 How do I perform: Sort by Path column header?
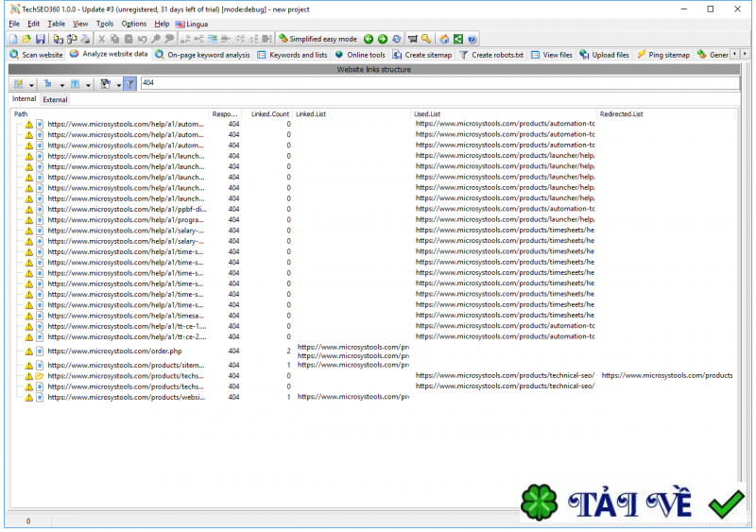pyautogui.click(x=111, y=114)
